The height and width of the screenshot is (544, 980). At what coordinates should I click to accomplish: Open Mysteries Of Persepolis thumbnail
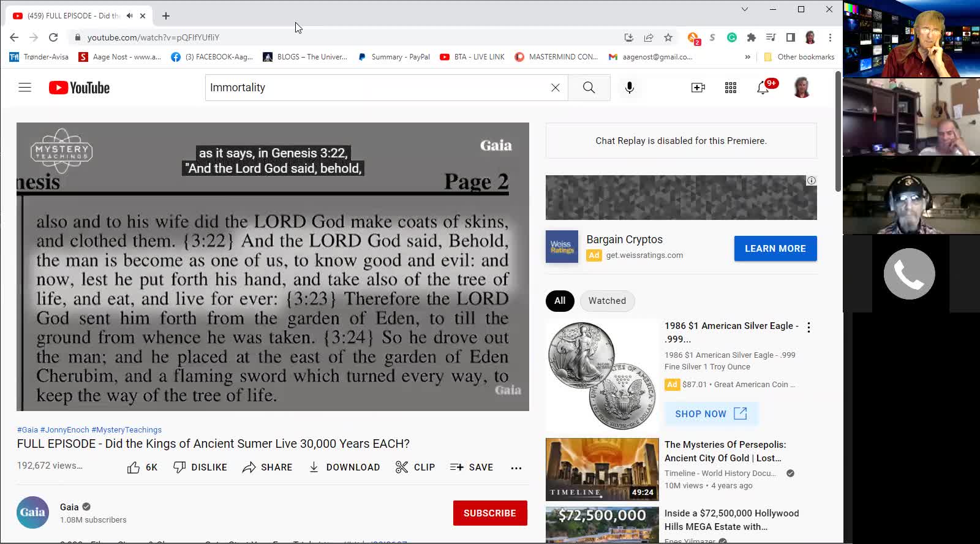[602, 470]
